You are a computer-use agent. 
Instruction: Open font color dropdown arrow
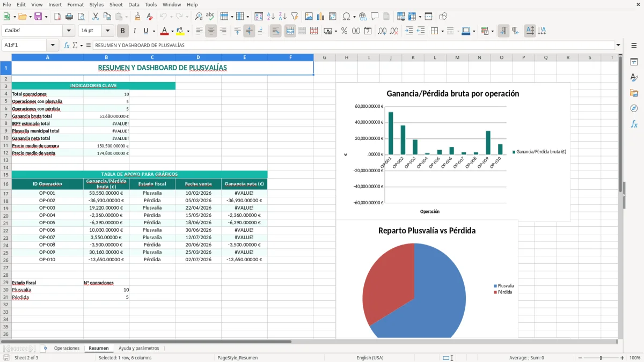pos(172,31)
